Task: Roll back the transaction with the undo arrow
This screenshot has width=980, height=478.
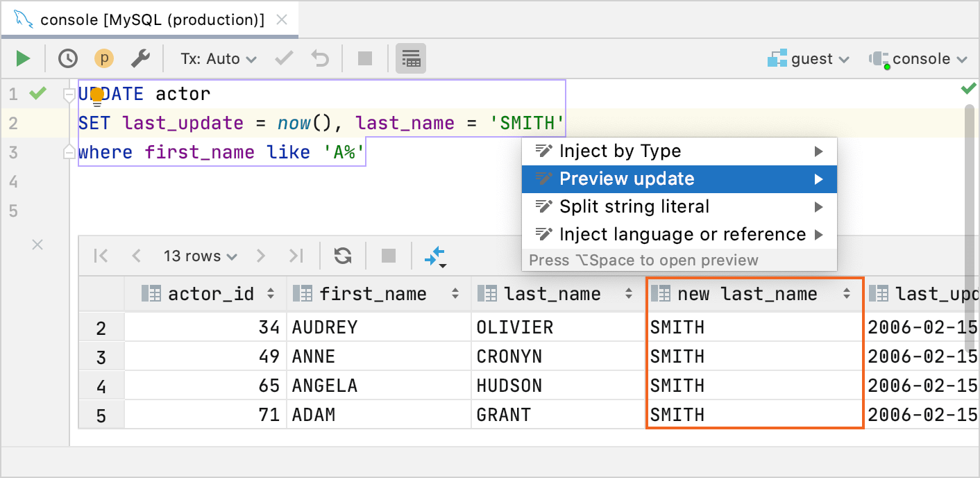Action: (320, 59)
